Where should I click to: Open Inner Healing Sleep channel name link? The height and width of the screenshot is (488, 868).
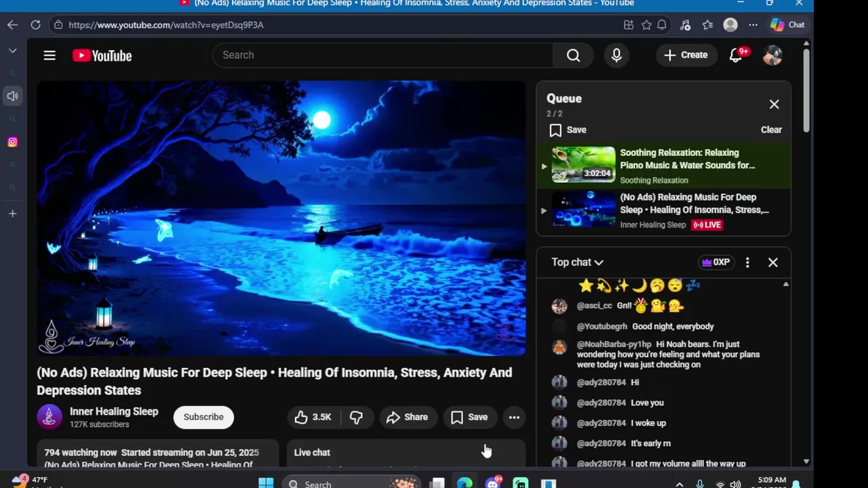coord(114,411)
